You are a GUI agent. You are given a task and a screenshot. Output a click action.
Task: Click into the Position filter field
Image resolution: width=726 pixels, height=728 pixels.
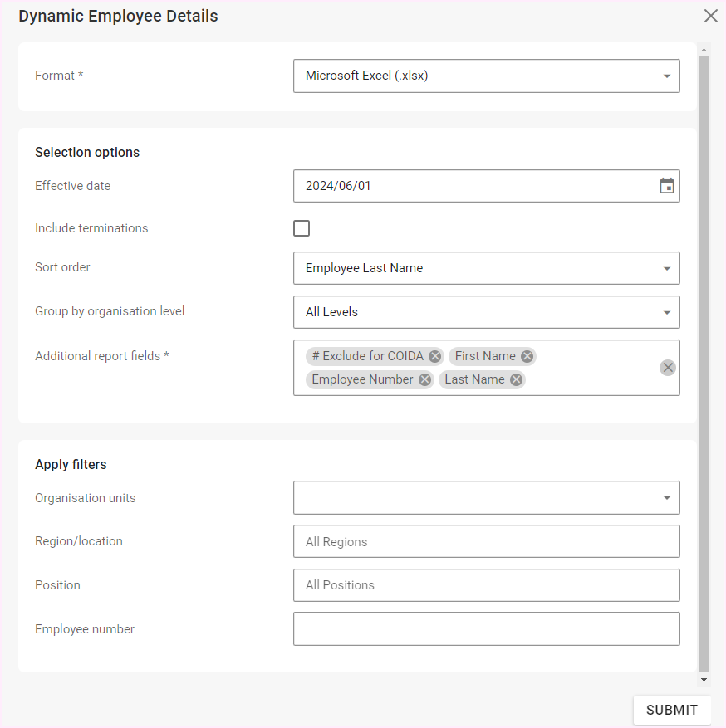pos(486,585)
